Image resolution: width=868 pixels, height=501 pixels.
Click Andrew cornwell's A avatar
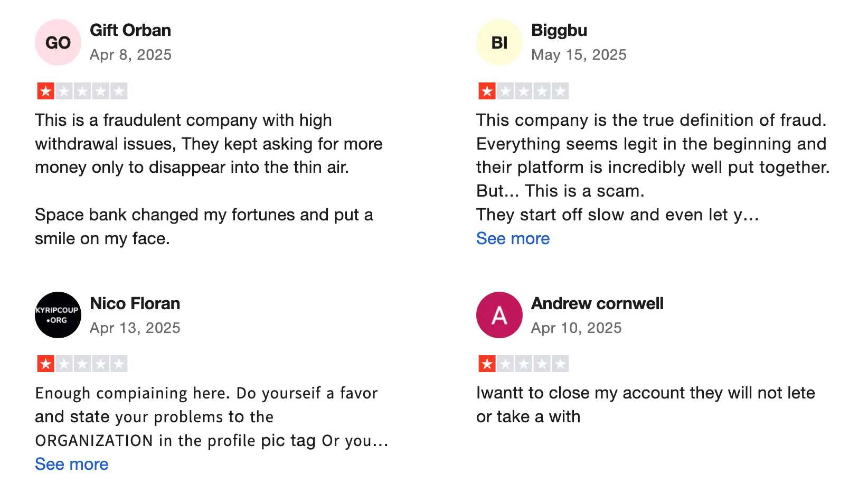(499, 315)
